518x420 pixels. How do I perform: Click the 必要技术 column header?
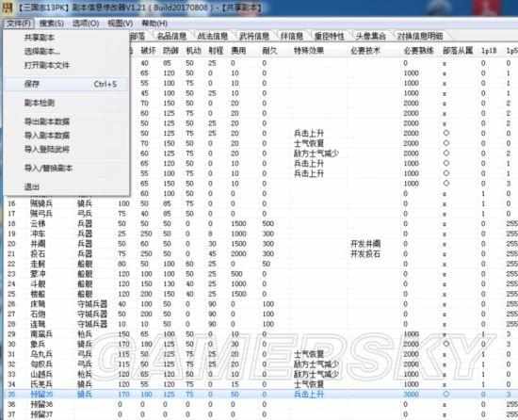pos(365,51)
